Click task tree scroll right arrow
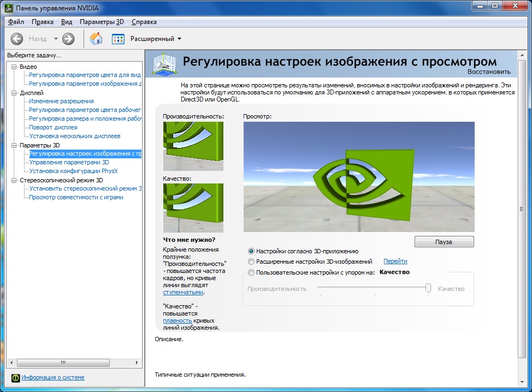532x392 pixels. click(137, 363)
